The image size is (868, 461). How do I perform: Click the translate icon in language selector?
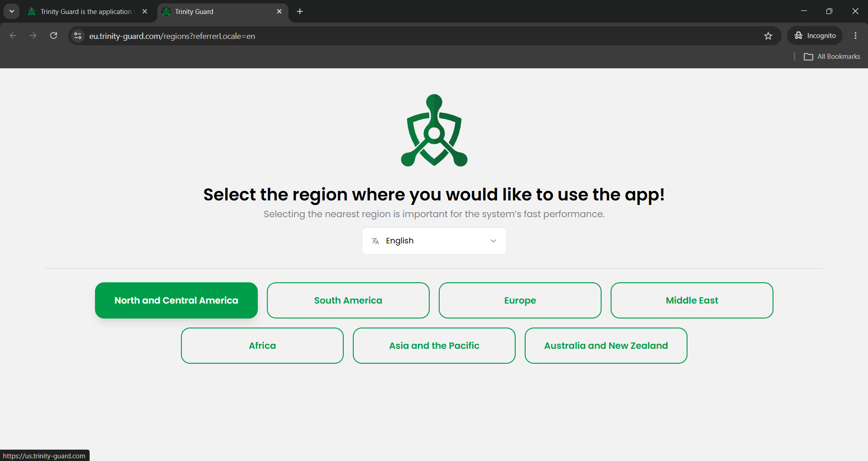click(x=375, y=241)
